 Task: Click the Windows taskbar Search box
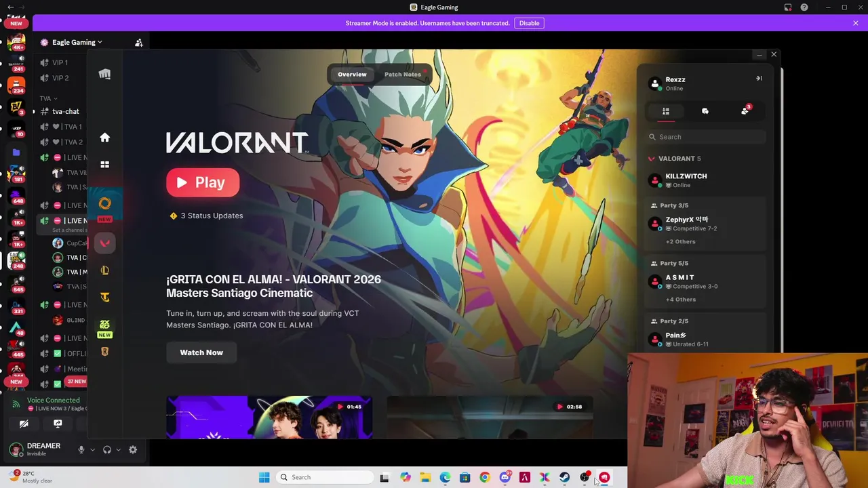(x=325, y=477)
